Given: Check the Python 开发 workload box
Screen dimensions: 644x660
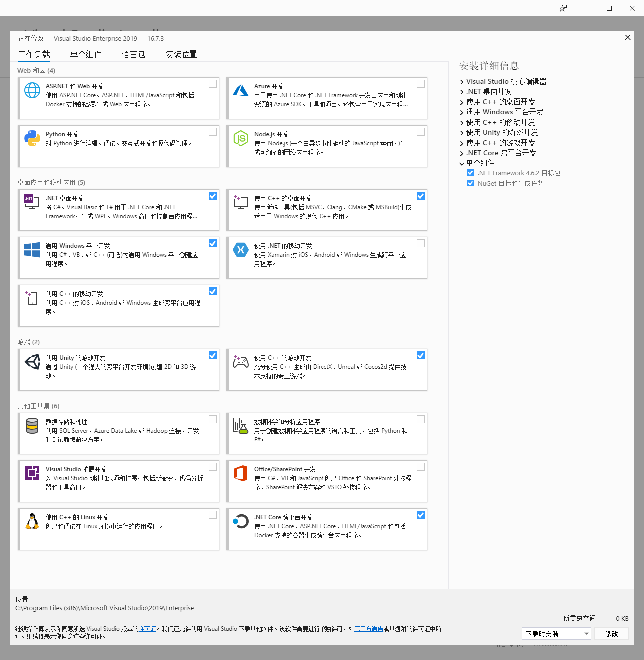Looking at the screenshot, I should pos(213,132).
